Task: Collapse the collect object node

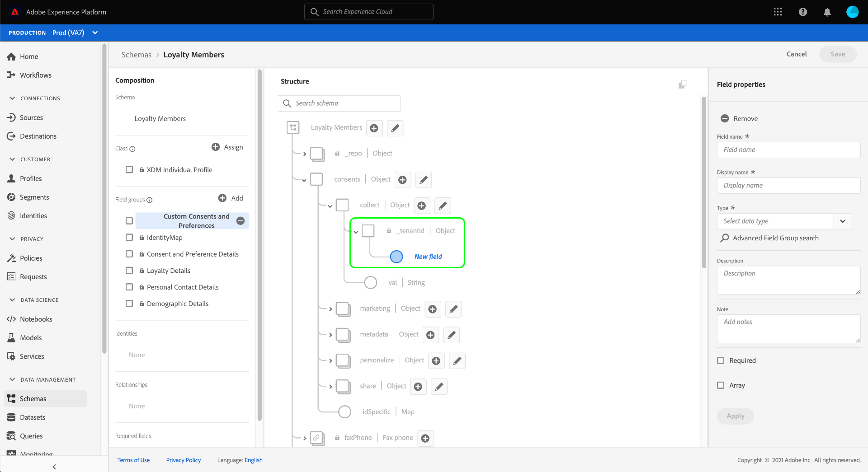Action: [330, 206]
